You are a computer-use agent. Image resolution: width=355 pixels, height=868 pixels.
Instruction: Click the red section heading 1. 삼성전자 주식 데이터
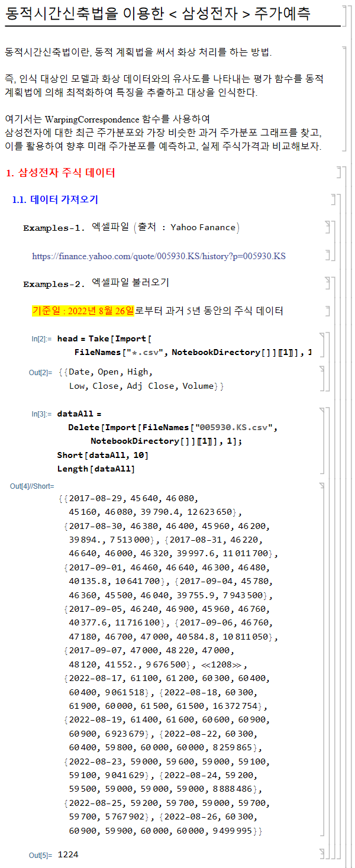coord(60,173)
